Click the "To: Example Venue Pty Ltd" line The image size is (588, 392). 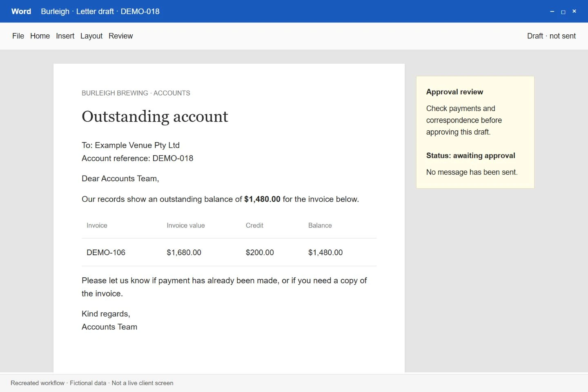[x=131, y=145]
